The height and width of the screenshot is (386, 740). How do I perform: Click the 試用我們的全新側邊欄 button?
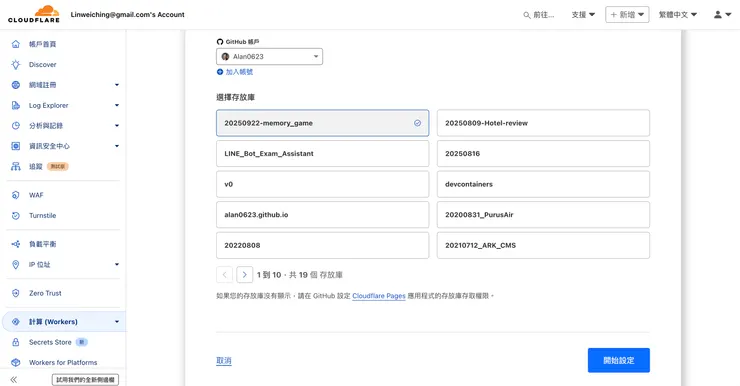85,379
